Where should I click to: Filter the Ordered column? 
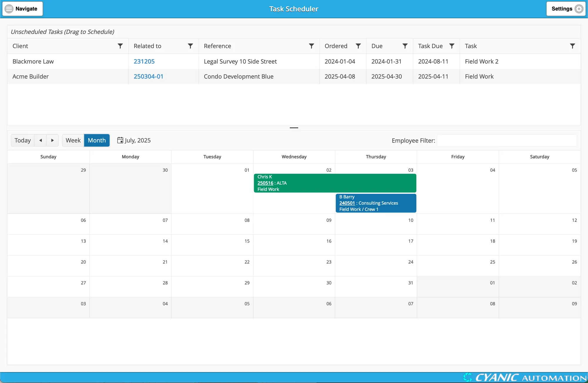[358, 46]
